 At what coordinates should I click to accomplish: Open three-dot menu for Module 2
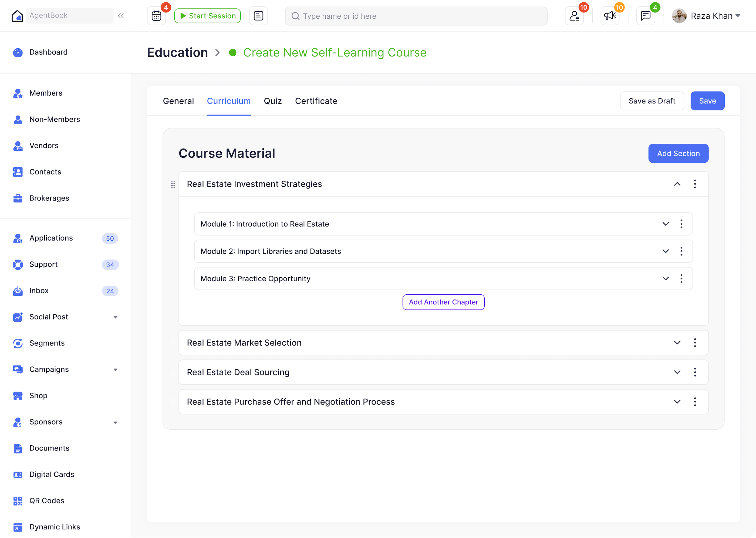(681, 251)
